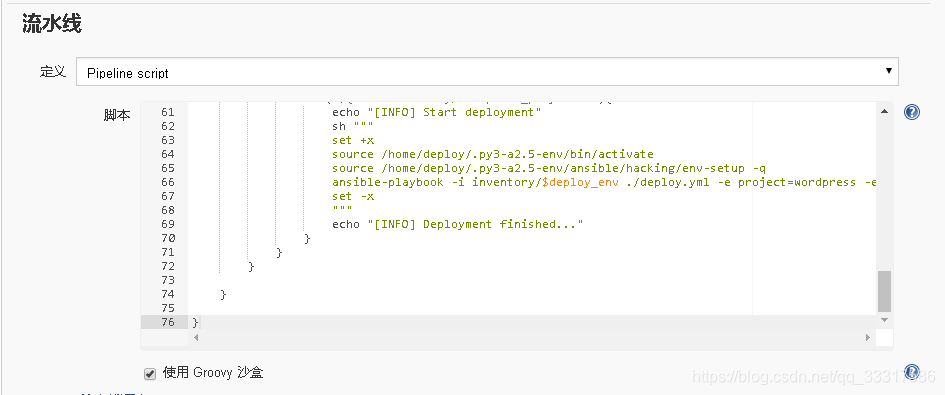Open help for the script field
945x395 pixels.
(912, 112)
